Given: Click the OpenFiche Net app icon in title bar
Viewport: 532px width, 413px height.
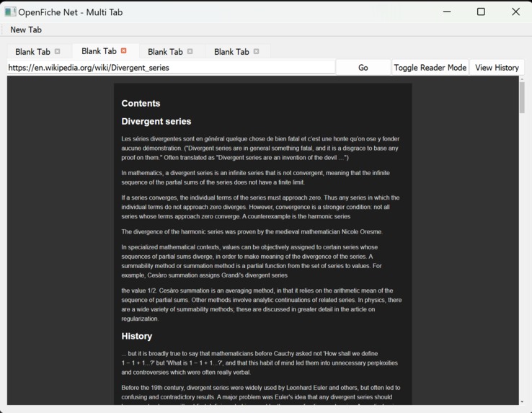Looking at the screenshot, I should click(x=10, y=12).
